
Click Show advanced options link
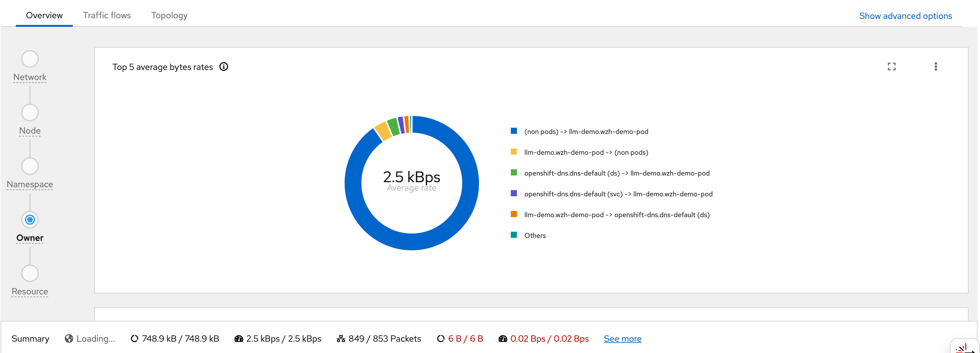[x=905, y=15]
